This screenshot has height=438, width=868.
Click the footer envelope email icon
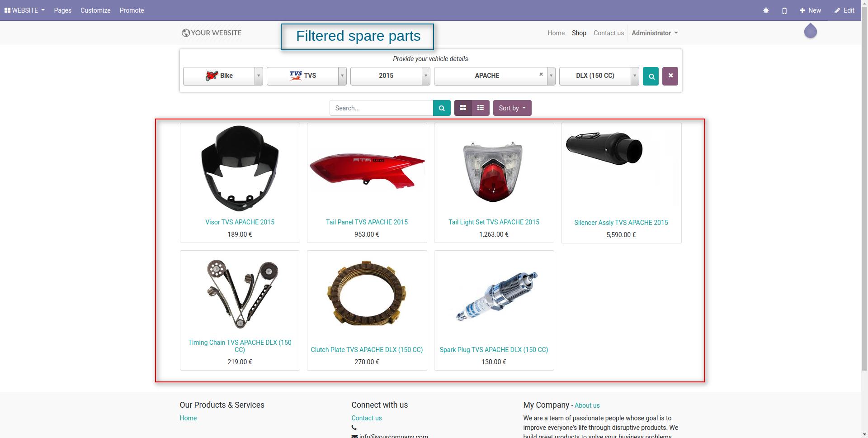(354, 436)
